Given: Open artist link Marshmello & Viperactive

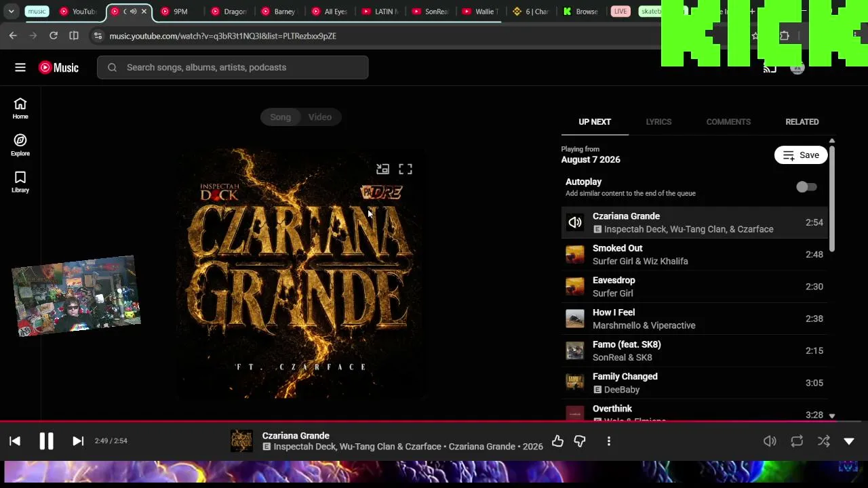Looking at the screenshot, I should click(x=644, y=326).
